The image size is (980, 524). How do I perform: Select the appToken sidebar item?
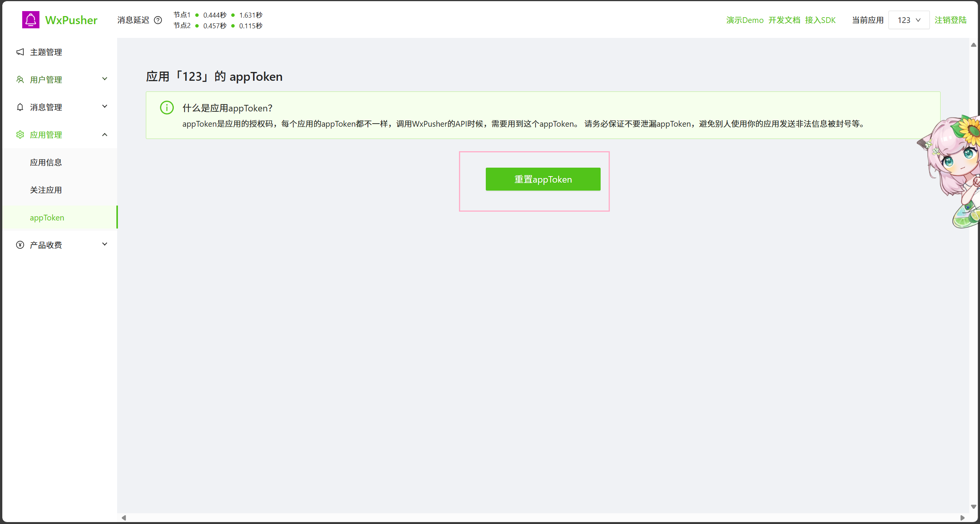point(47,217)
